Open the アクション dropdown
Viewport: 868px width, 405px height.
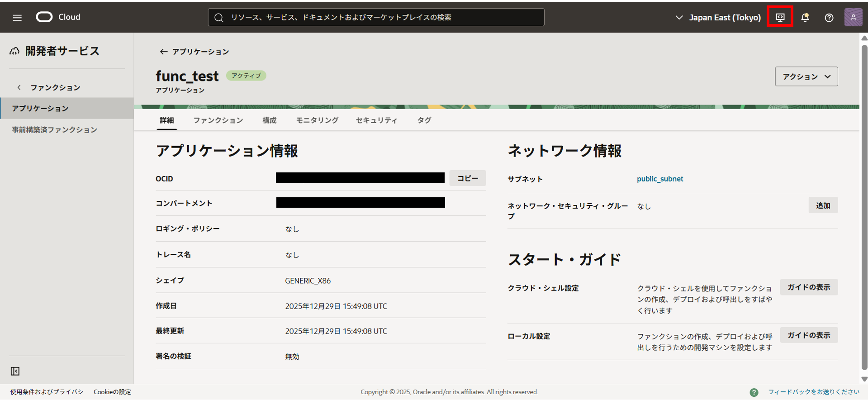click(806, 76)
